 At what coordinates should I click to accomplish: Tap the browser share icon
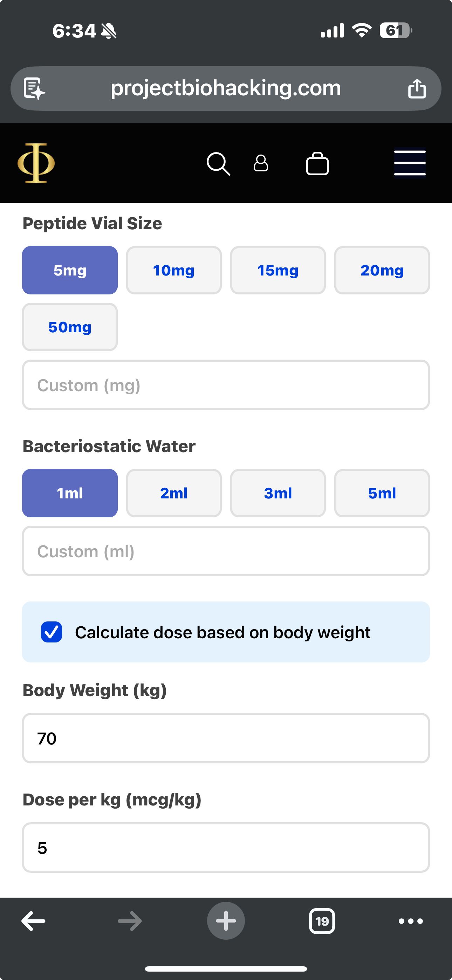pyautogui.click(x=417, y=89)
